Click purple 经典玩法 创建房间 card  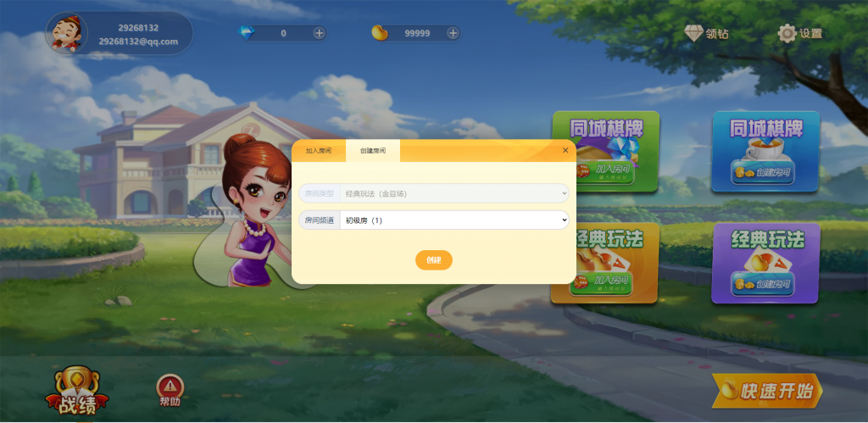point(765,263)
